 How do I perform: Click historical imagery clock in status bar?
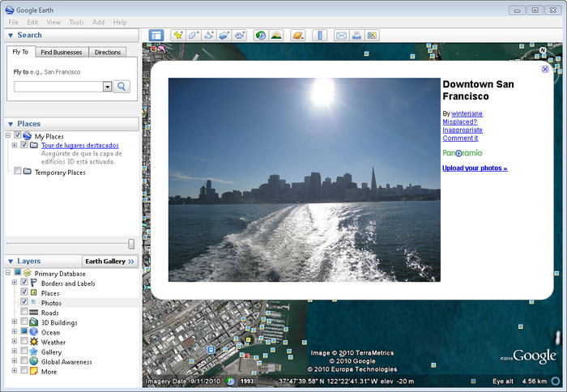(230, 381)
